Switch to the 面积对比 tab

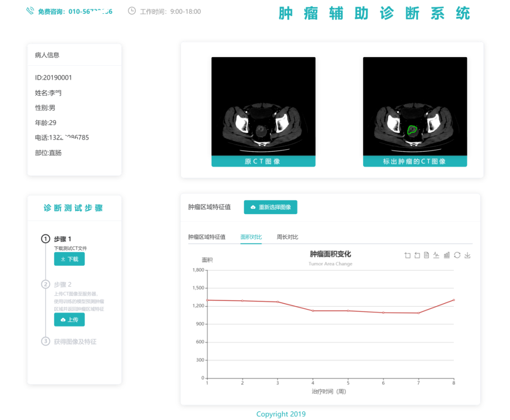pos(251,237)
